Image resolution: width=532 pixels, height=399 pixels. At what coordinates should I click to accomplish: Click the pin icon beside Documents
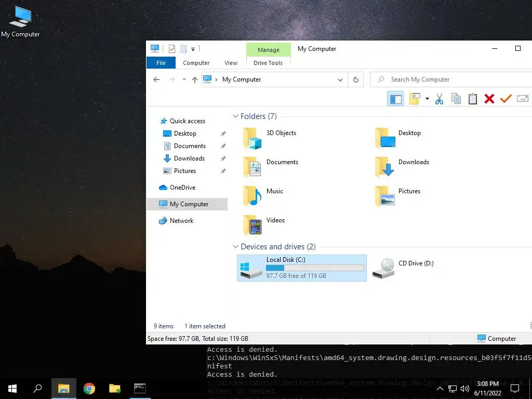(x=223, y=146)
